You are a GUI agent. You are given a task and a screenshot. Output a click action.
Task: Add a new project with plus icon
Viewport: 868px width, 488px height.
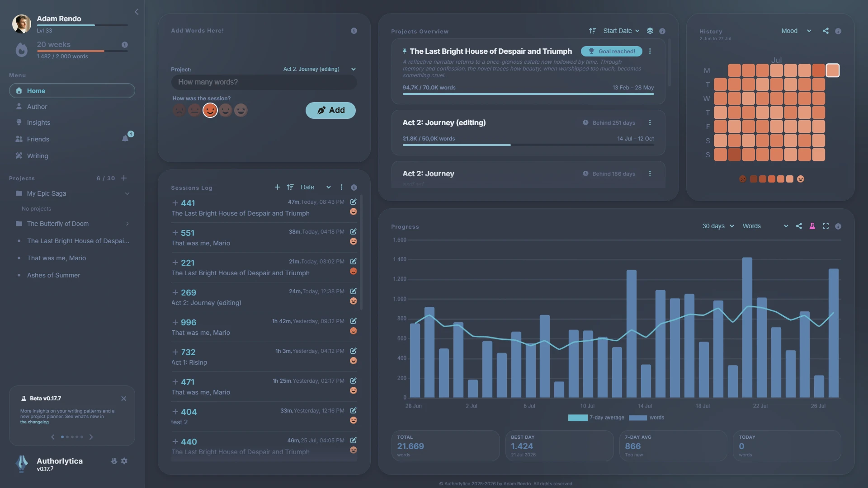pyautogui.click(x=124, y=178)
